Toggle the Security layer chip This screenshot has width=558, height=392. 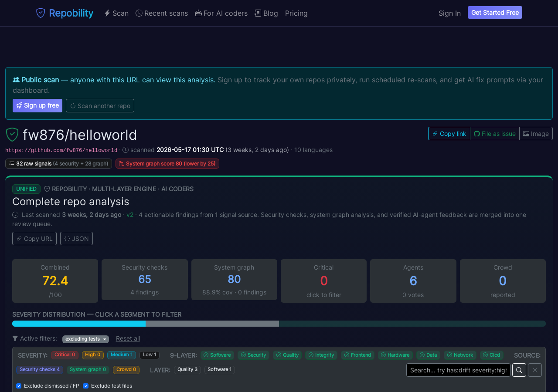[254, 355]
